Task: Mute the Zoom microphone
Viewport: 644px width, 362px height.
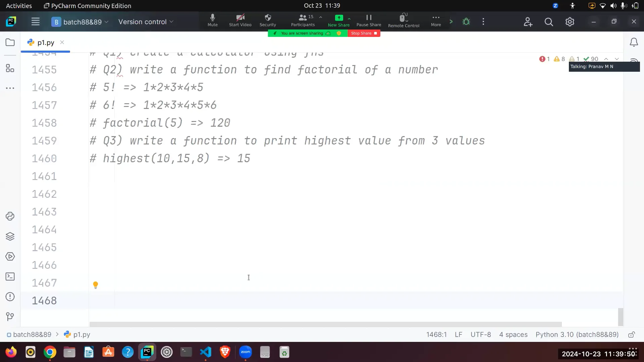Action: point(213,20)
